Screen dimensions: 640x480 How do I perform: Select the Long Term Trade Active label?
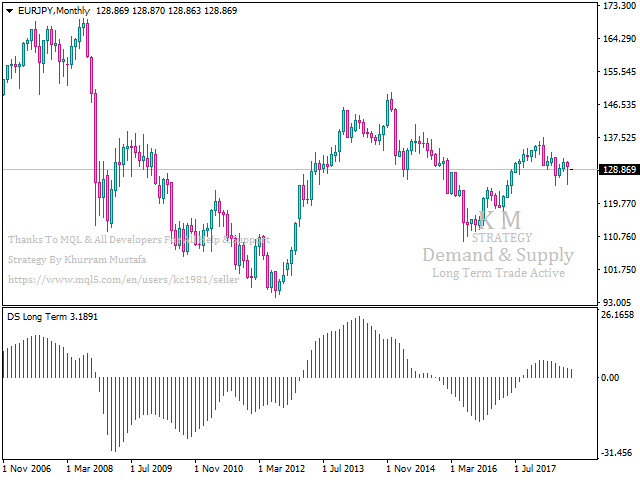498,273
